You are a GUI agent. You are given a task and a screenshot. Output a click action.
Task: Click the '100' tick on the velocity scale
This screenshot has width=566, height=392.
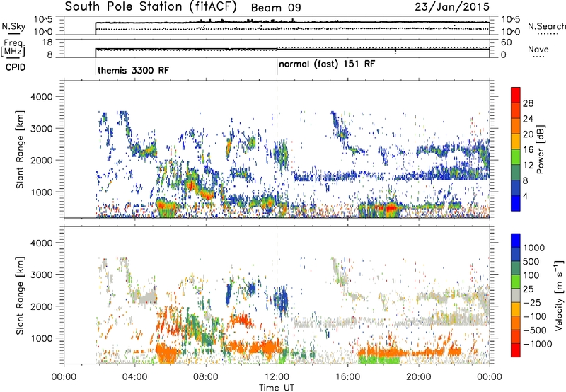[x=531, y=275]
